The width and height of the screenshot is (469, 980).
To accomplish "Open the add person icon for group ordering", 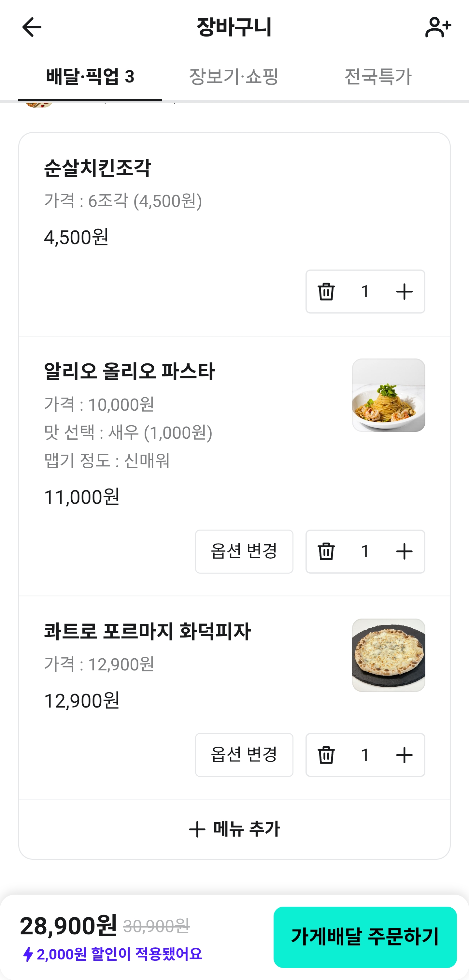I will (x=437, y=27).
